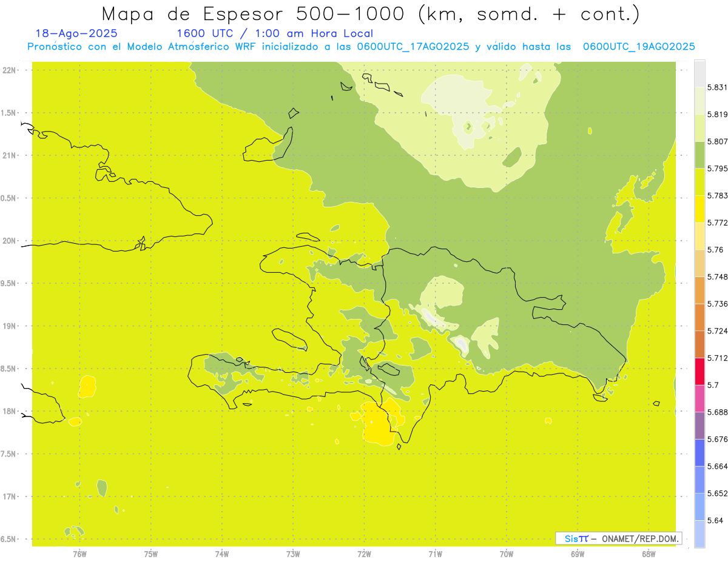Pick the blue swatch between 5.664 and 5.676

click(x=699, y=453)
